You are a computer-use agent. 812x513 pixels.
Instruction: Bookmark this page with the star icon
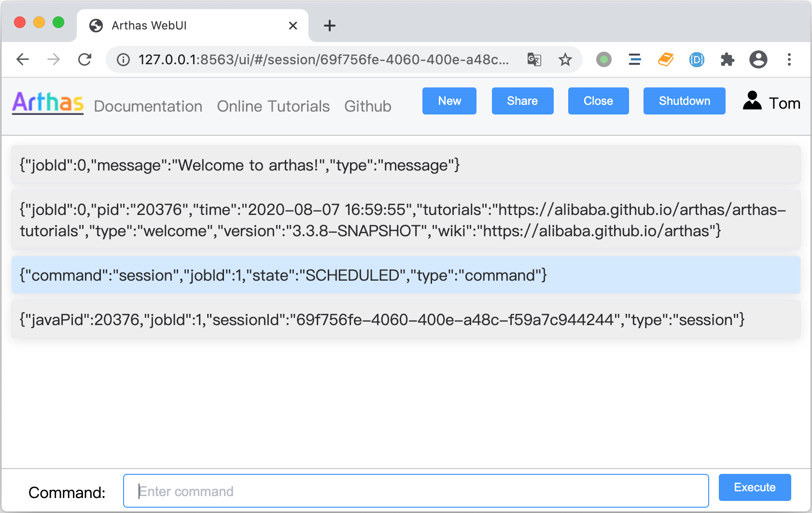565,59
